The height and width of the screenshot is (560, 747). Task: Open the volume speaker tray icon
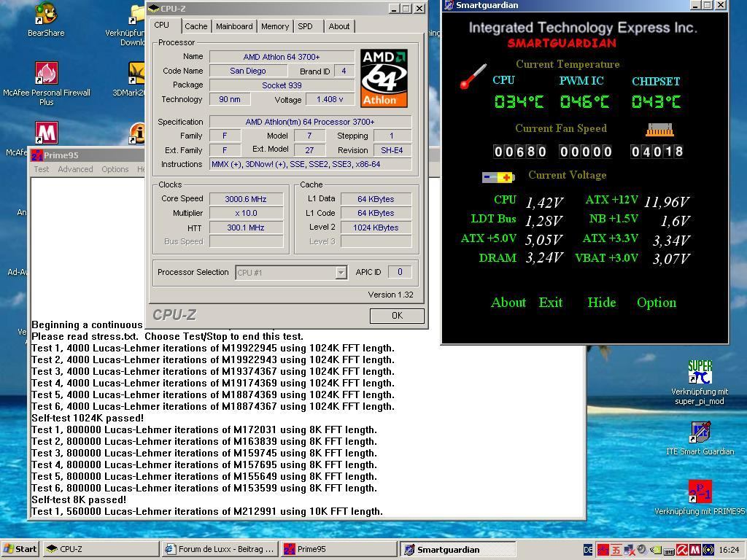[x=643, y=549]
